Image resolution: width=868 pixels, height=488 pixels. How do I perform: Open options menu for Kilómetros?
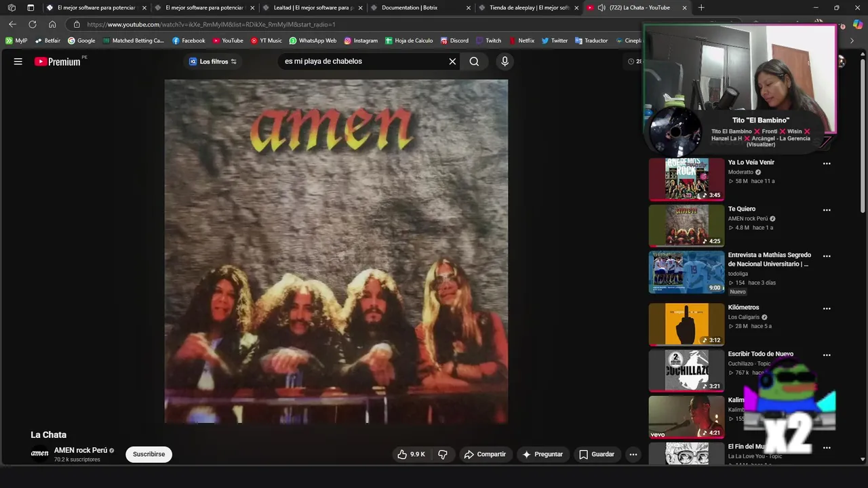pyautogui.click(x=827, y=308)
